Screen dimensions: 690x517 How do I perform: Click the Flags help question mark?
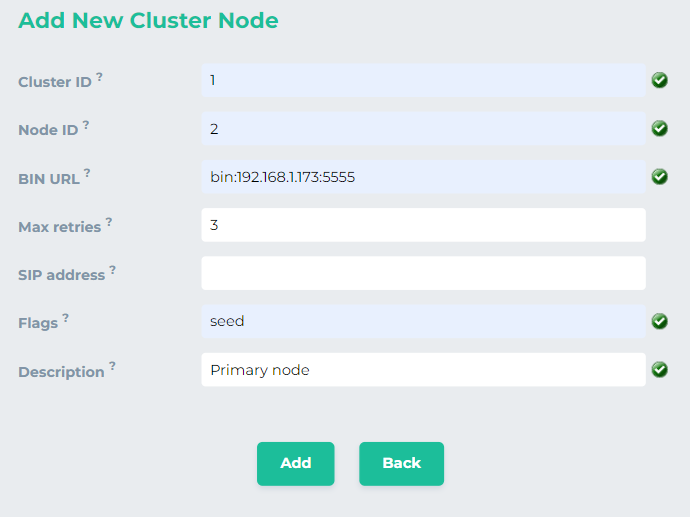66,318
